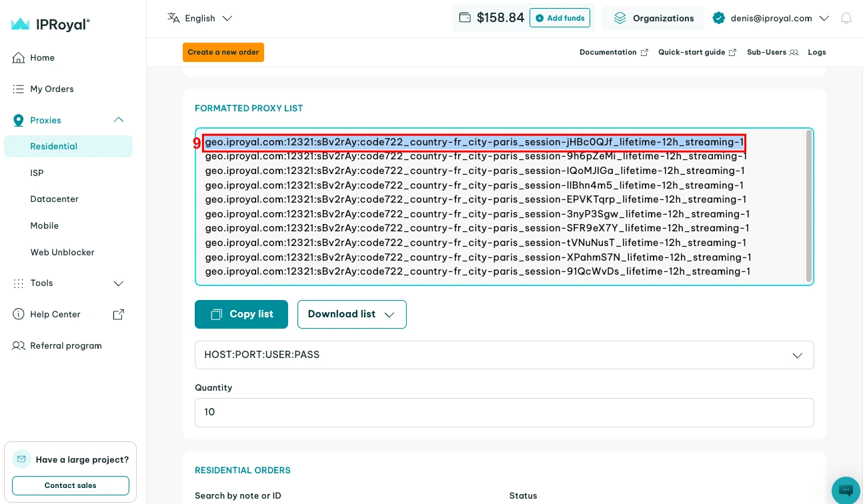Click the proxy list scrollbar
The image size is (863, 504).
pyautogui.click(x=809, y=206)
